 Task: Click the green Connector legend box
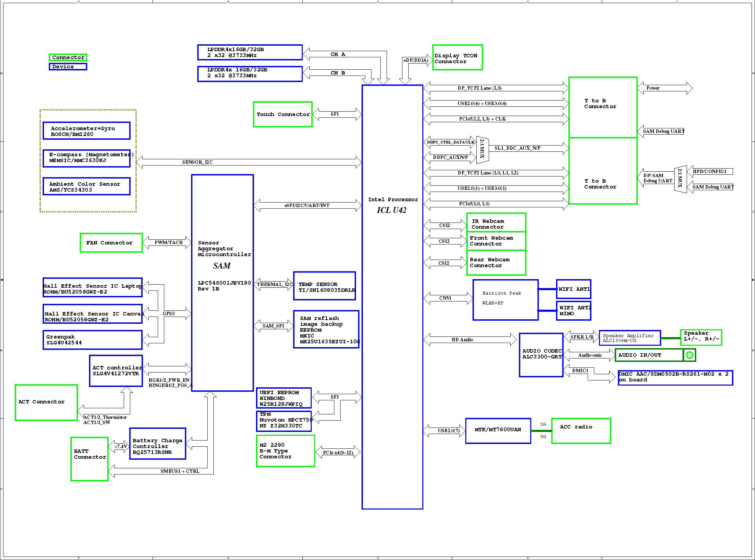pos(68,57)
